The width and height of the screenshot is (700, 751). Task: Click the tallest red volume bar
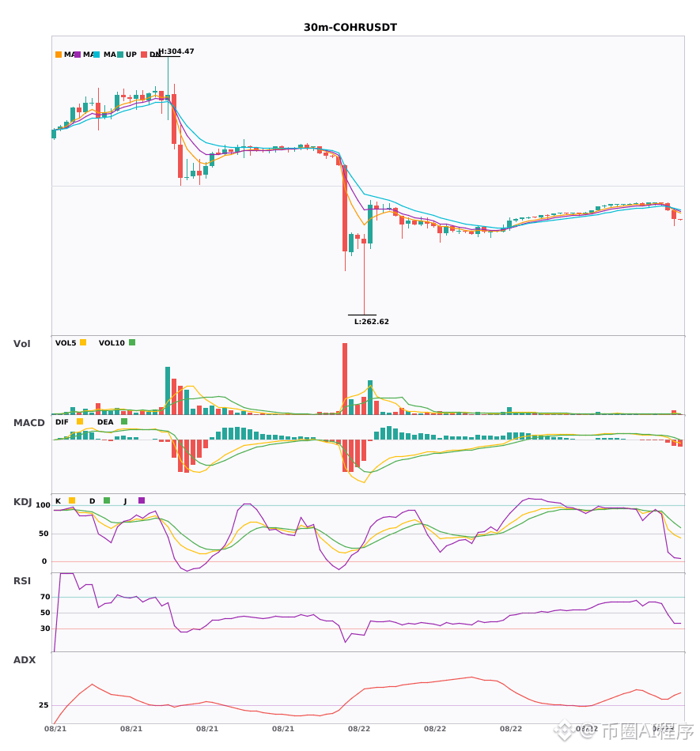(345, 379)
